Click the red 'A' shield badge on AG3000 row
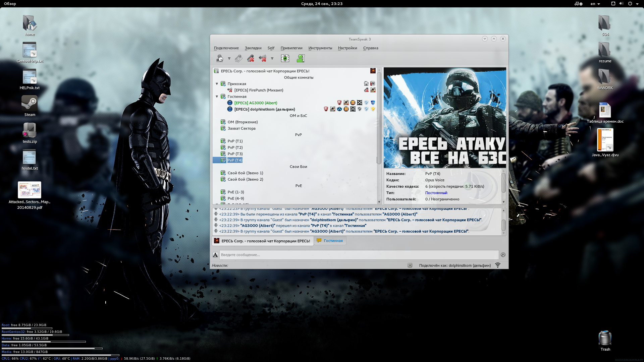 click(x=339, y=103)
